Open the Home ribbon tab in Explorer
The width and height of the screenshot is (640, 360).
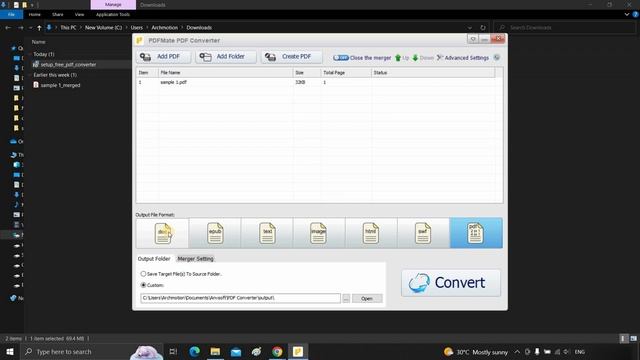pyautogui.click(x=35, y=14)
